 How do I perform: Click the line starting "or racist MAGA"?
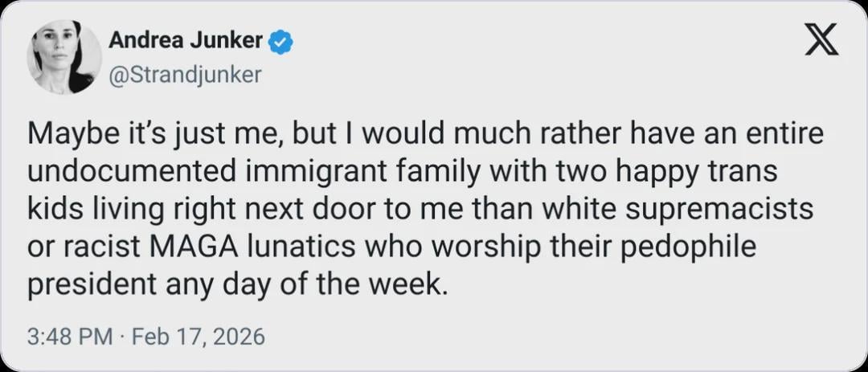click(x=392, y=246)
